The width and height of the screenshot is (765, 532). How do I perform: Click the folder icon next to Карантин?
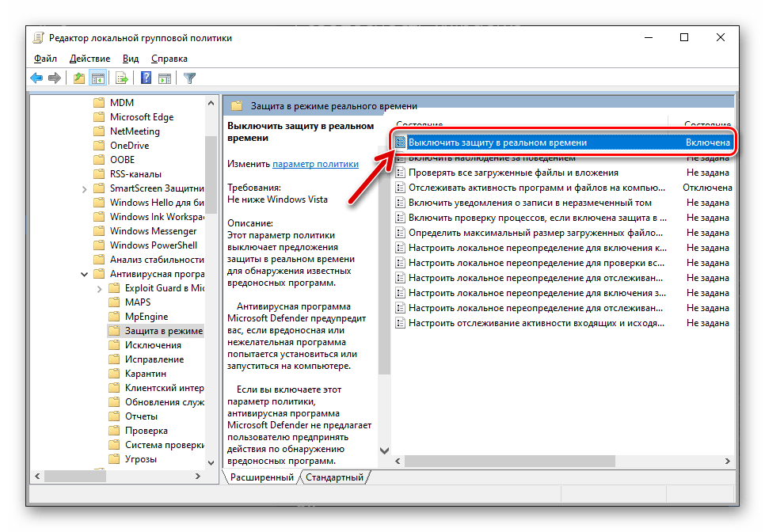click(x=114, y=374)
